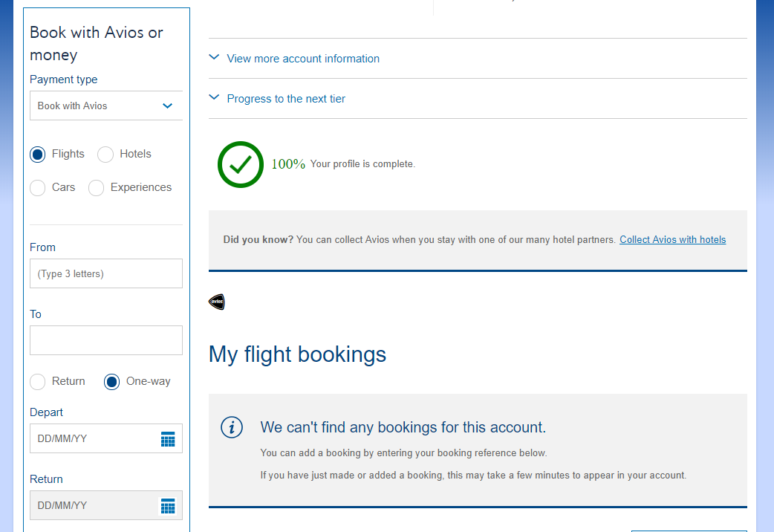Click the To destination input field
This screenshot has width=774, height=532.
(x=106, y=340)
